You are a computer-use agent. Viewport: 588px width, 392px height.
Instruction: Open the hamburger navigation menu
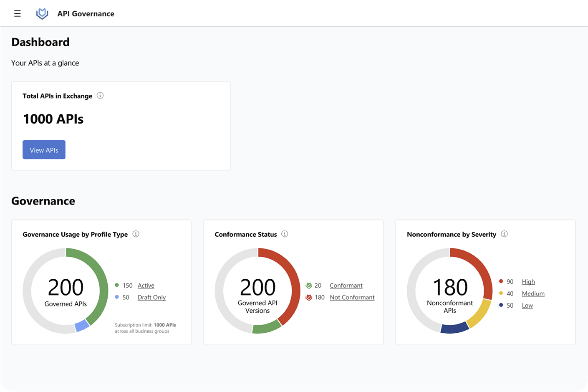17,14
